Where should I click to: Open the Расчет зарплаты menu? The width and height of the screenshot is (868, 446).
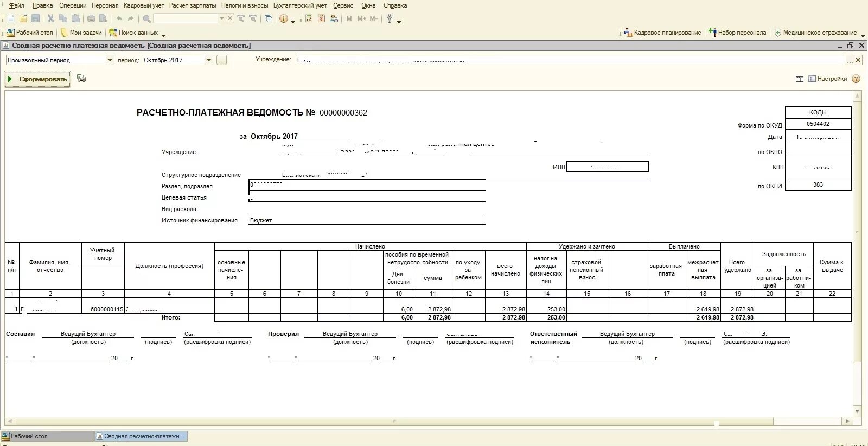pos(193,5)
